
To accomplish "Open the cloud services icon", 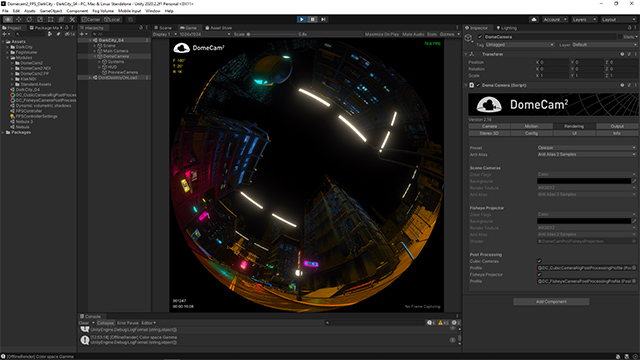I will click(534, 20).
